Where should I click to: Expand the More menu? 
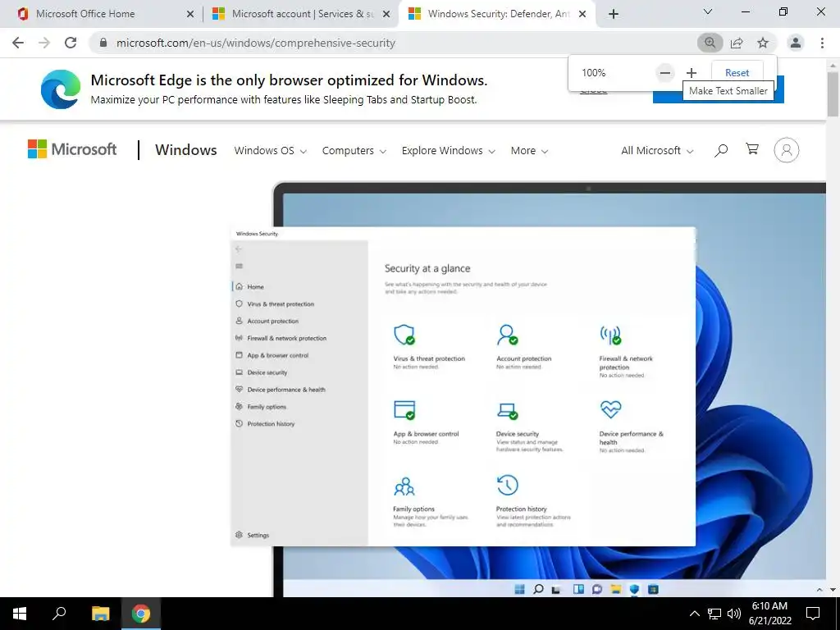click(529, 151)
